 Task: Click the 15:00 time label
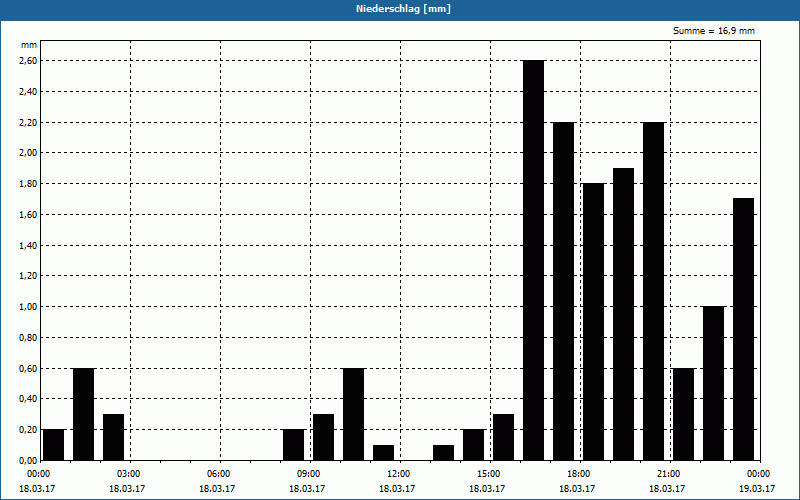(x=490, y=474)
